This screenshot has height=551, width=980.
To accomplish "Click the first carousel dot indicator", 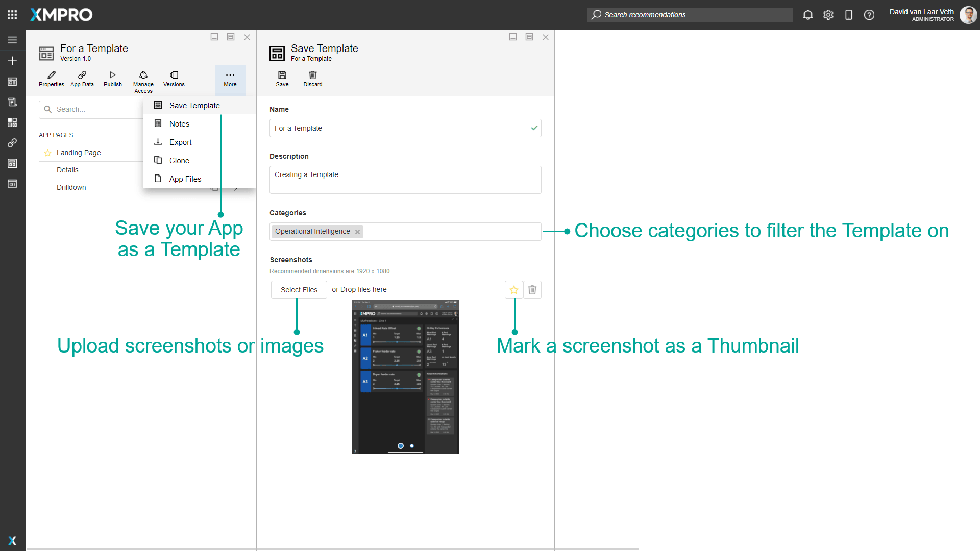I will click(401, 446).
